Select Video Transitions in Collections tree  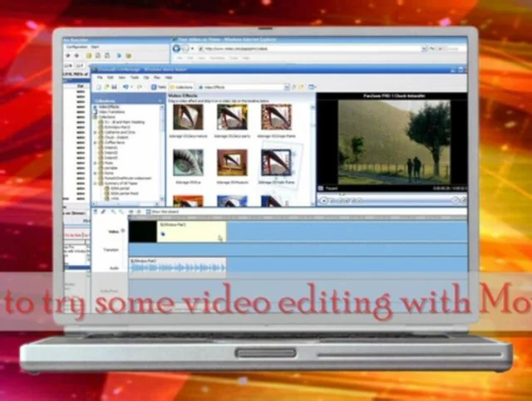111,112
